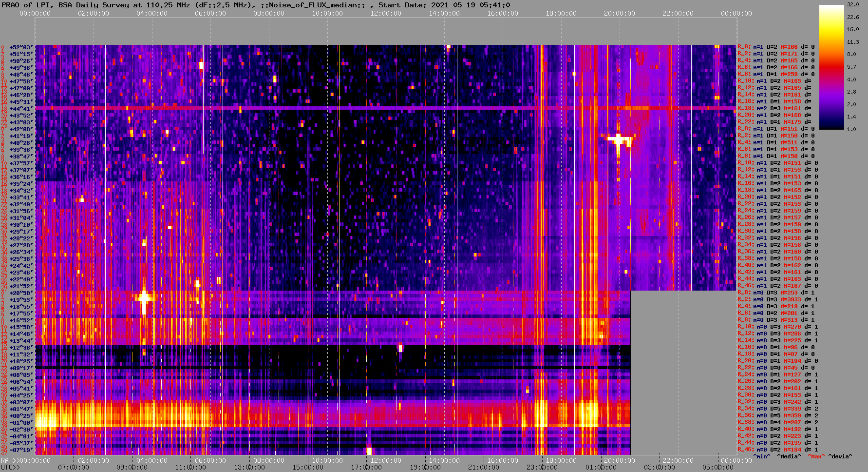
Task: Click the 22.6 color scale value
Action: (x=853, y=17)
